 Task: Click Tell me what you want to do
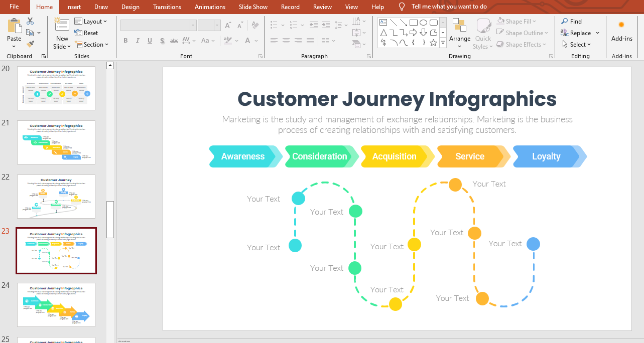click(x=449, y=7)
